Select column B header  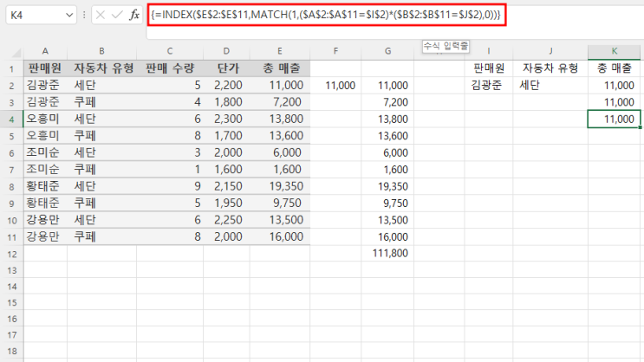[x=101, y=51]
